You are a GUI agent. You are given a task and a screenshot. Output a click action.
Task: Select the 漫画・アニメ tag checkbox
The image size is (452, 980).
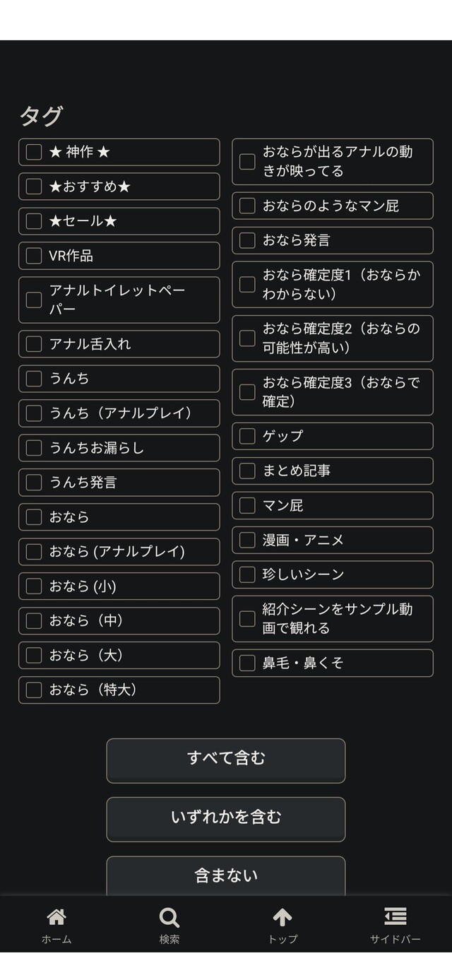pos(247,540)
